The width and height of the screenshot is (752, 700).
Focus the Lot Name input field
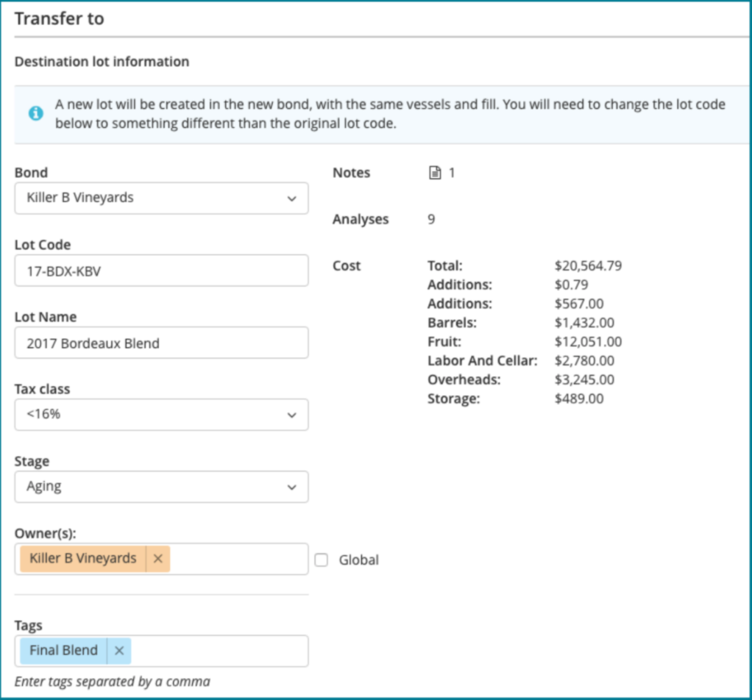tap(161, 343)
